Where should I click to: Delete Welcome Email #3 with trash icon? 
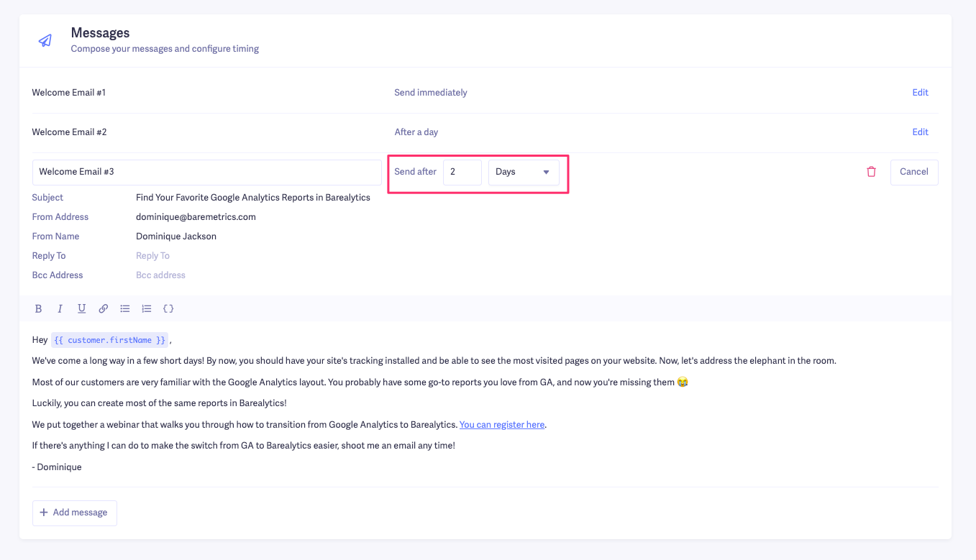871,172
